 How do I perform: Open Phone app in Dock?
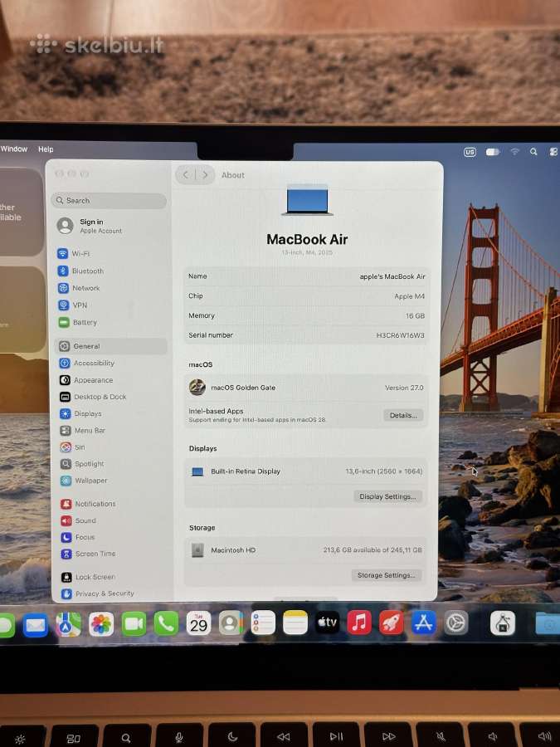pyautogui.click(x=166, y=623)
